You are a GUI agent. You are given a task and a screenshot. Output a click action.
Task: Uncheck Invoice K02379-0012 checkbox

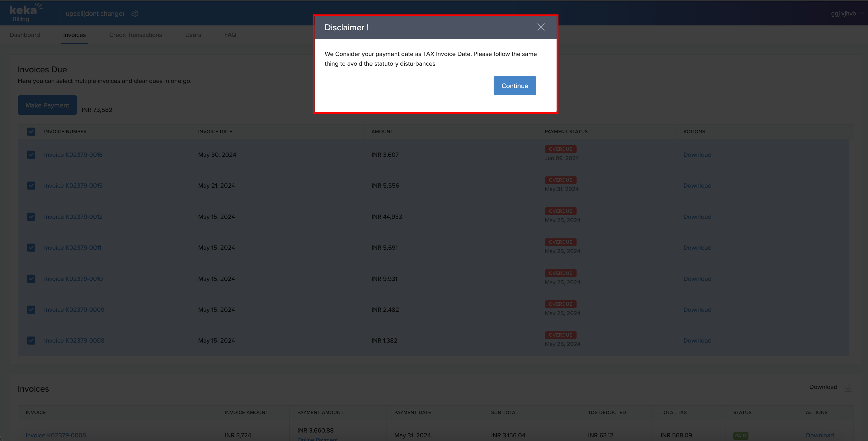[x=31, y=217]
